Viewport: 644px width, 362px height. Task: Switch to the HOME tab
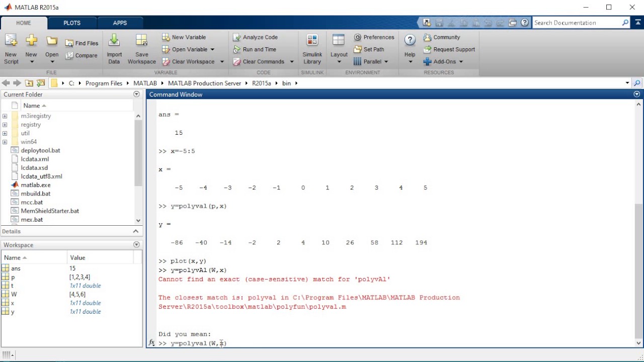click(x=24, y=23)
